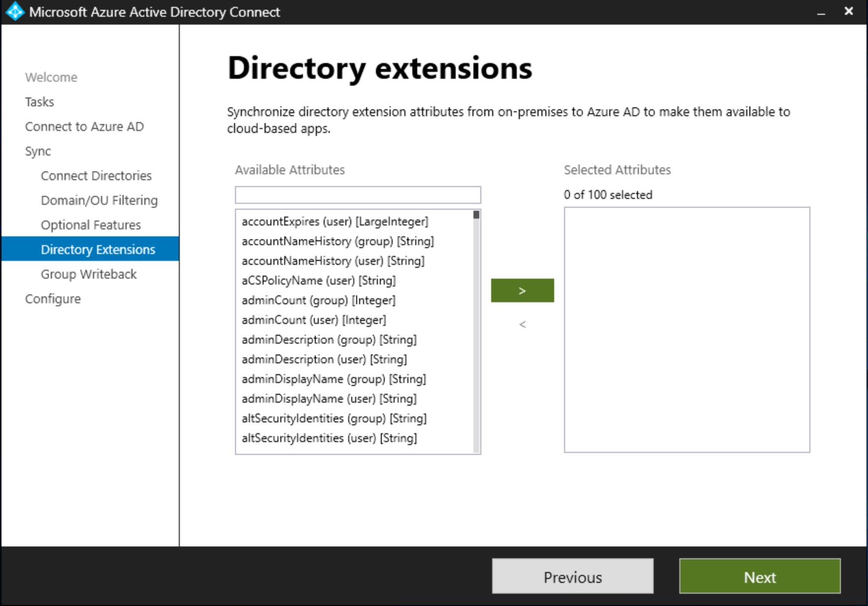Select the accountExpires (user) attribute
868x606 pixels.
tap(335, 222)
